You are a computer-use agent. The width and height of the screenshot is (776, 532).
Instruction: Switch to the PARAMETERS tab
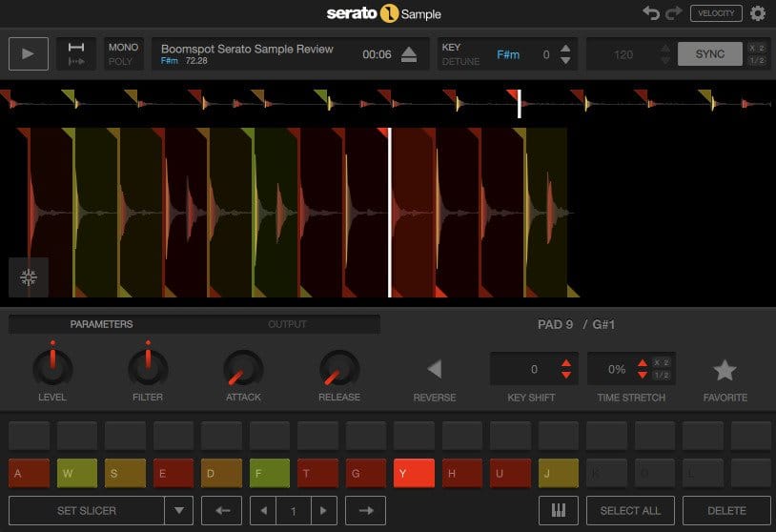101,324
